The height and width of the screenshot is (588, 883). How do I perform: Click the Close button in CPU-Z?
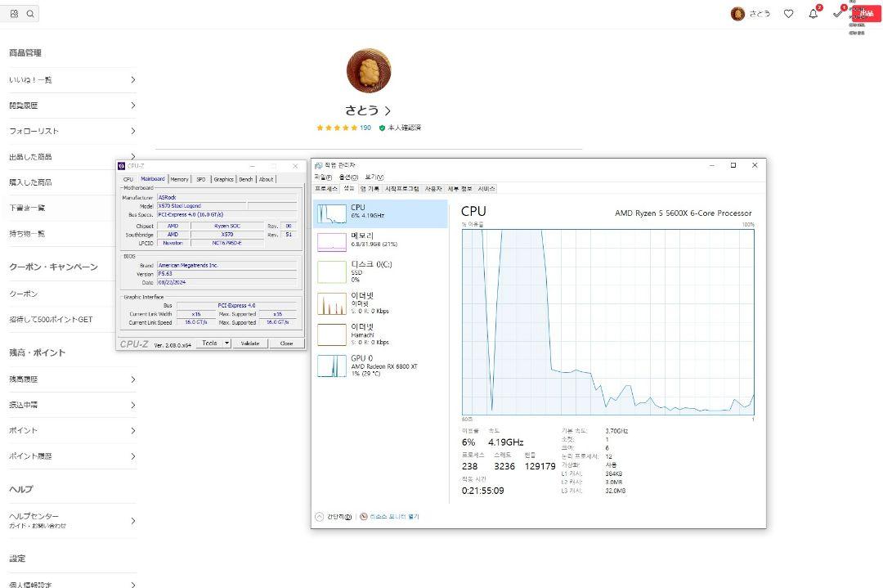coord(287,343)
